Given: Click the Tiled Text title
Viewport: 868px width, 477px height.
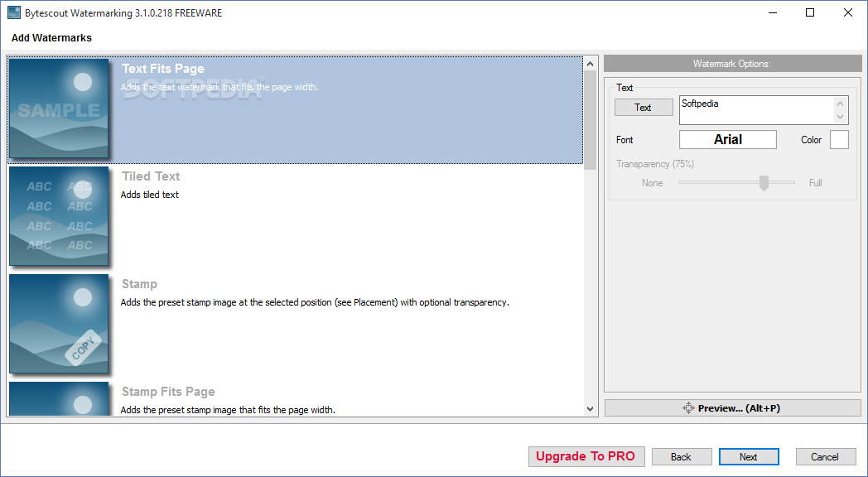Looking at the screenshot, I should coord(151,176).
